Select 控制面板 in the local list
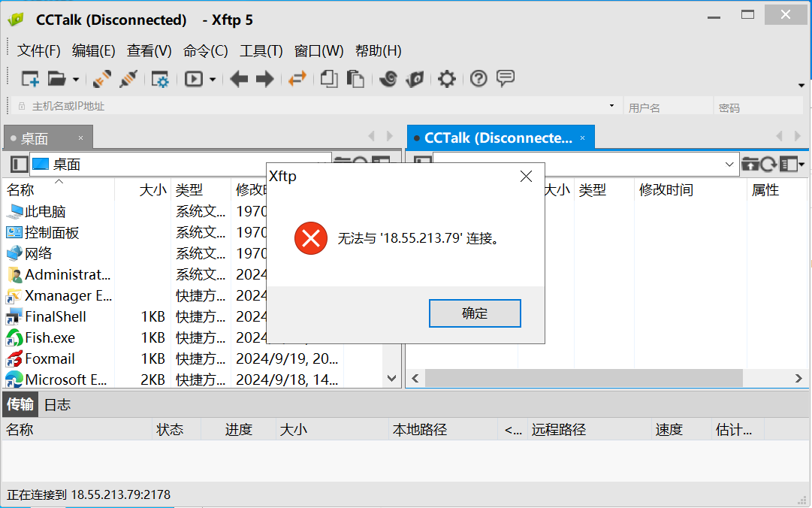This screenshot has height=508, width=812. click(x=52, y=232)
